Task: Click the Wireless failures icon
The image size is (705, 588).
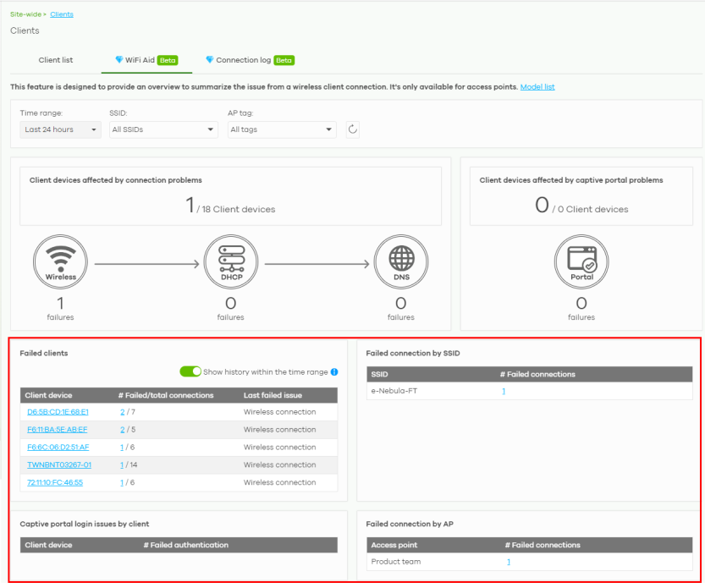Action: coord(60,264)
